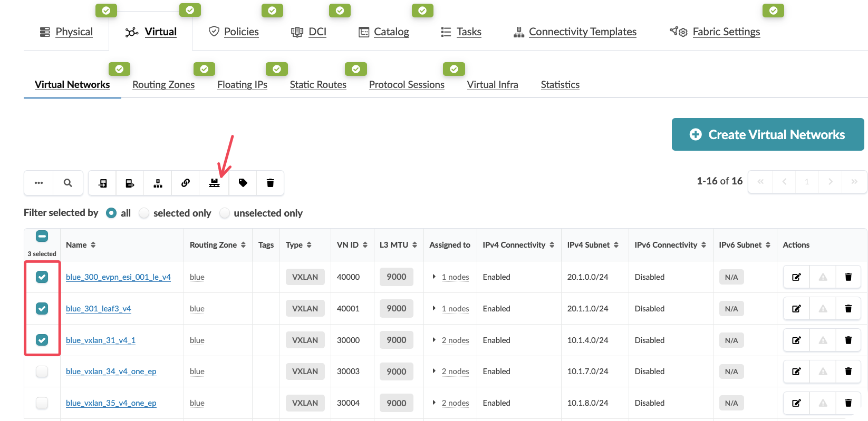This screenshot has height=421, width=868.
Task: Click the search magnifier icon in toolbar
Action: tap(67, 183)
